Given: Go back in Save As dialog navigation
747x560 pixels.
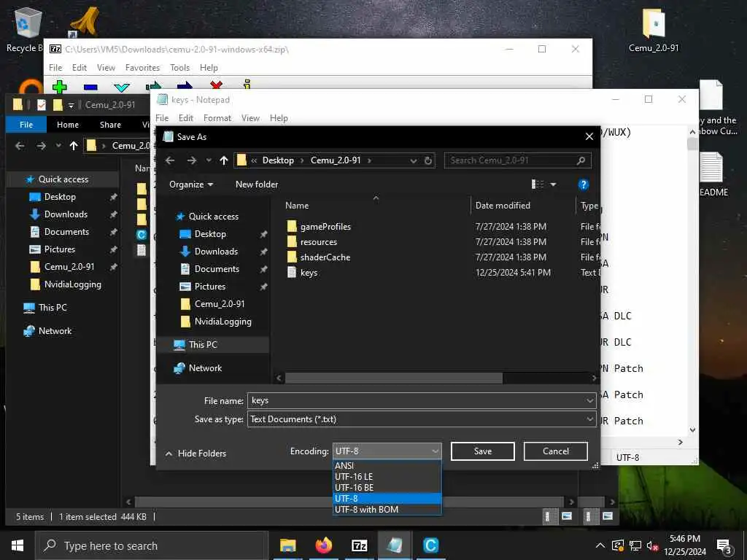Looking at the screenshot, I should 170,160.
